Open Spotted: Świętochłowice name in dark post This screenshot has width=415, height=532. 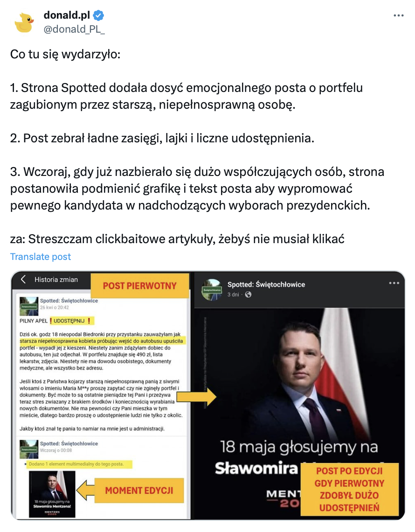(266, 284)
